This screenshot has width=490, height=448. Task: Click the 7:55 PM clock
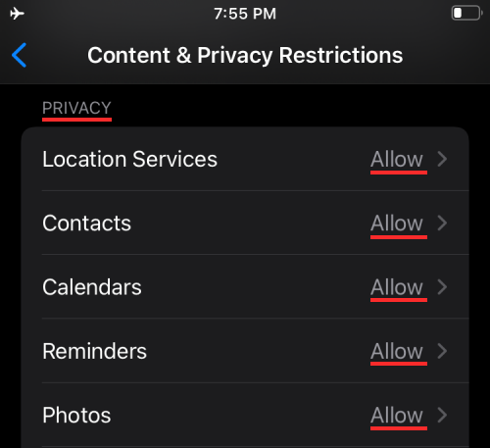point(245,14)
